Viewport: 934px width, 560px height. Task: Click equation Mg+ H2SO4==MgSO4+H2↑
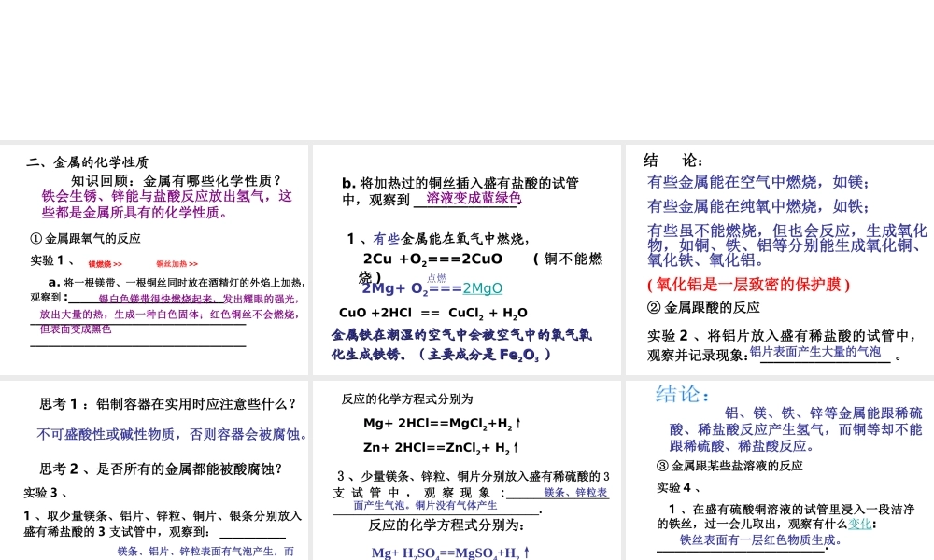pyautogui.click(x=450, y=553)
